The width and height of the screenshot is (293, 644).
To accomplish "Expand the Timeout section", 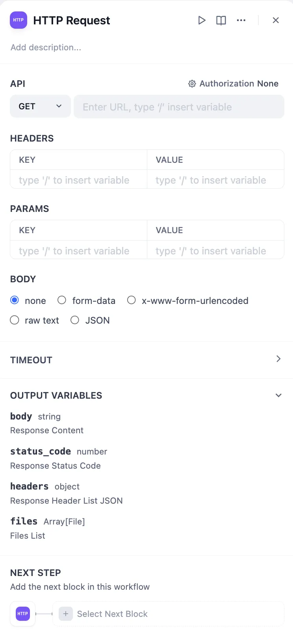I will click(x=278, y=359).
